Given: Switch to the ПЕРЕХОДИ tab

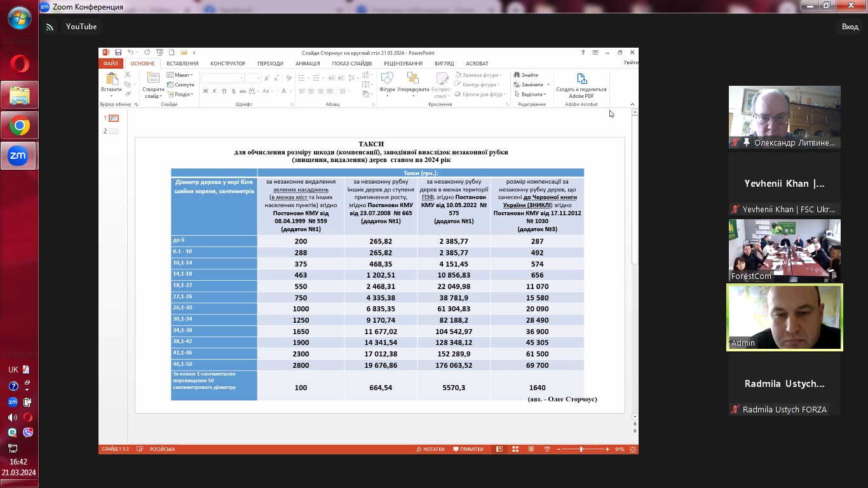Looking at the screenshot, I should 270,64.
